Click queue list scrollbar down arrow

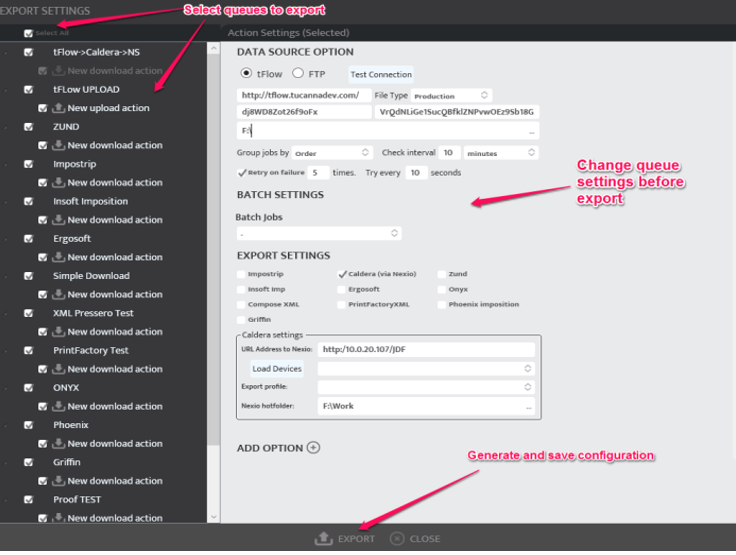coord(214,517)
